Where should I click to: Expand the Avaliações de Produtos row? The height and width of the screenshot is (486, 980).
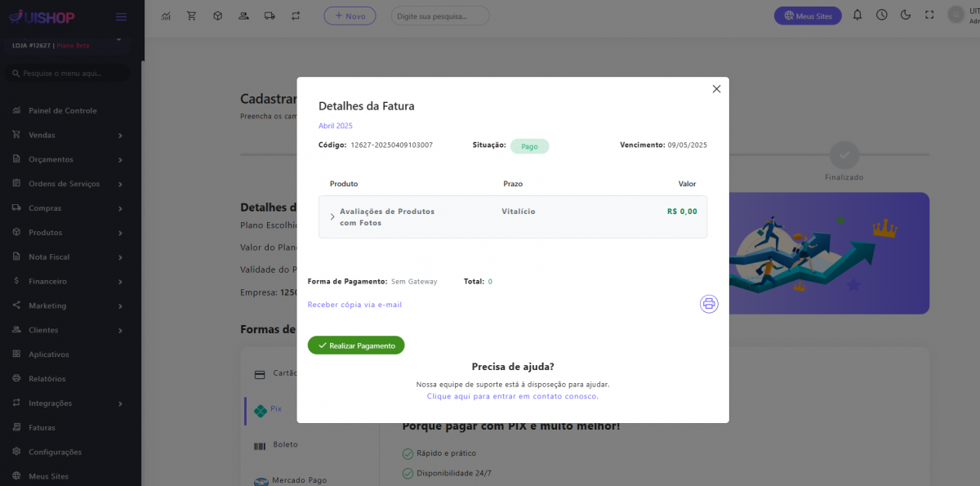point(332,216)
